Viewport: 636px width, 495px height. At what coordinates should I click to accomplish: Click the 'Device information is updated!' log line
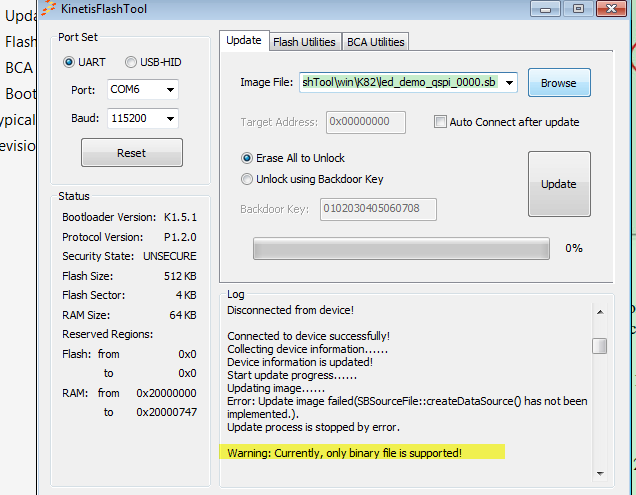[x=300, y=362]
